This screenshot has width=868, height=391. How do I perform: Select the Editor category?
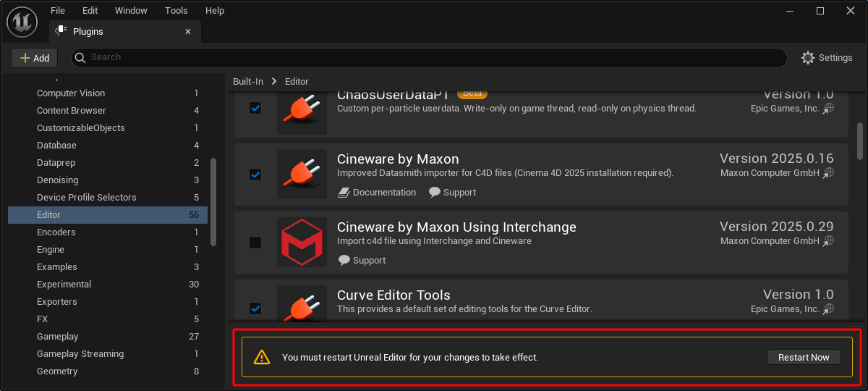pyautogui.click(x=108, y=215)
